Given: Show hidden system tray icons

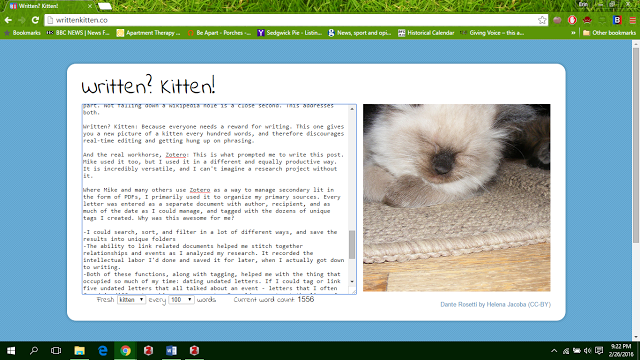Looking at the screenshot, I should [553, 351].
